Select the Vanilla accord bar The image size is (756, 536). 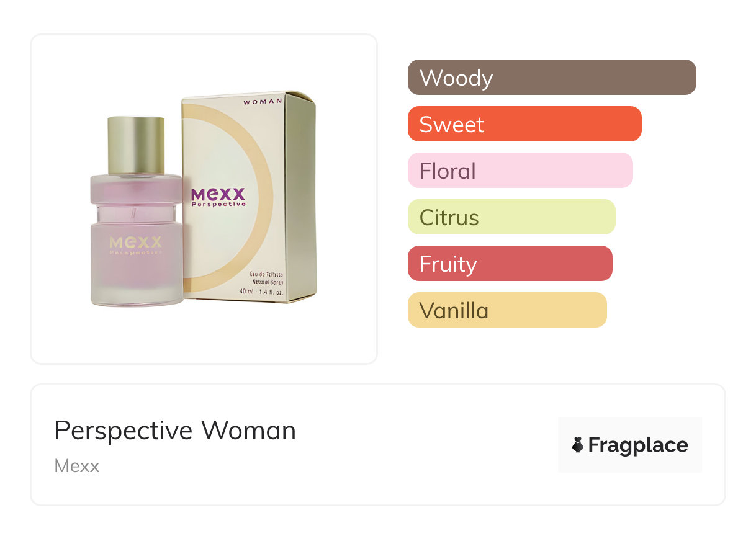(x=506, y=310)
